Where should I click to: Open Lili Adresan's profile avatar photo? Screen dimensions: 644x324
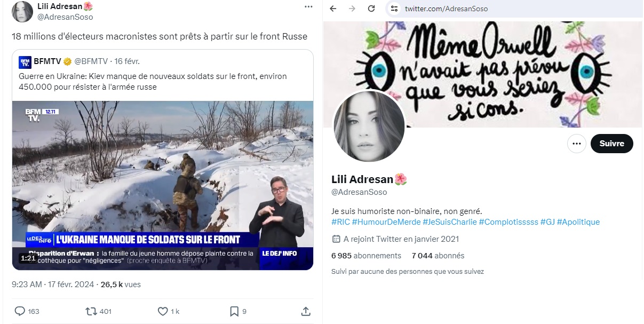[x=369, y=127]
